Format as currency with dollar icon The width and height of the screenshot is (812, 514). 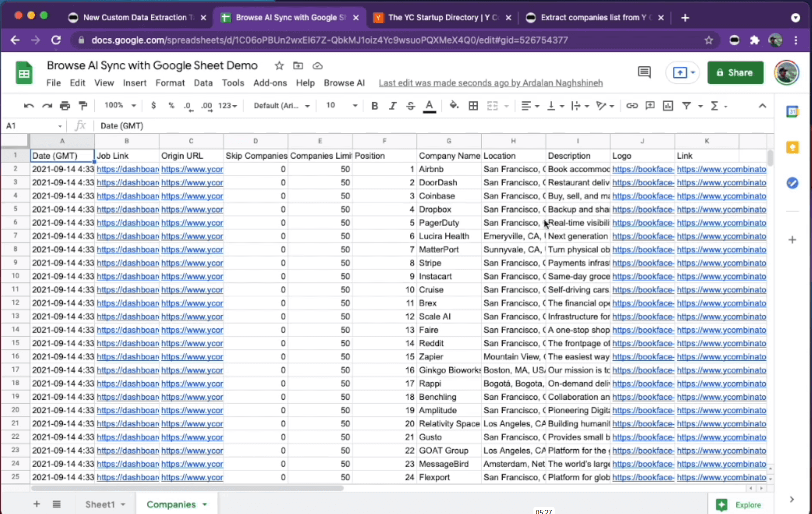point(153,106)
